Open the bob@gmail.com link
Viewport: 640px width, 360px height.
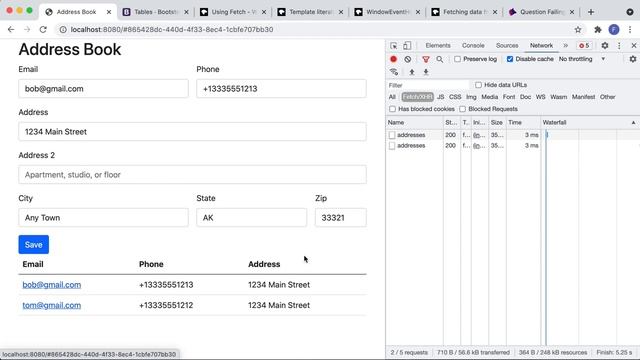click(x=52, y=285)
